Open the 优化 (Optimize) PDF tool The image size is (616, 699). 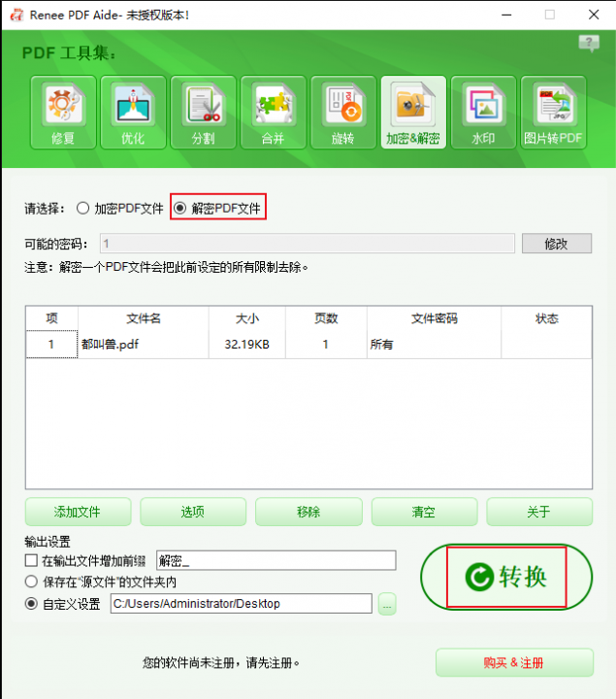click(133, 112)
